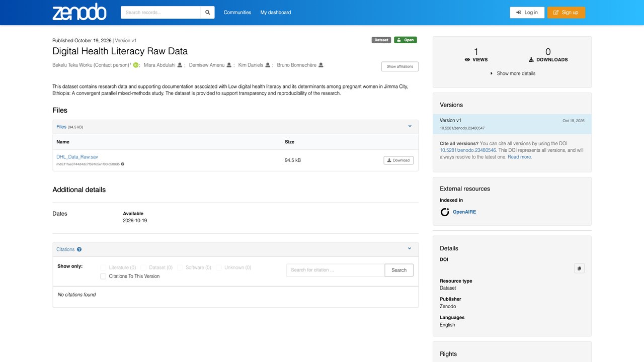Screen dimensions: 644x362
Task: Click Show affiliations button
Action: 400,66
